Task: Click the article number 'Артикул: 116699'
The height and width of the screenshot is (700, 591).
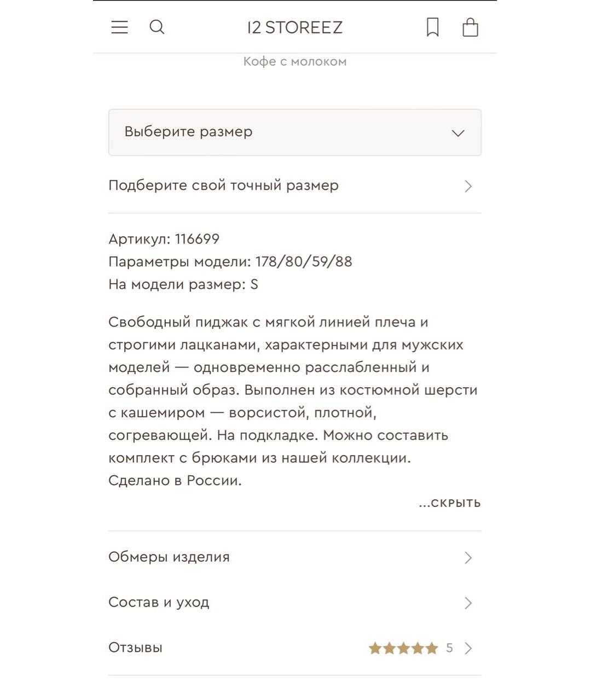Action: (164, 239)
